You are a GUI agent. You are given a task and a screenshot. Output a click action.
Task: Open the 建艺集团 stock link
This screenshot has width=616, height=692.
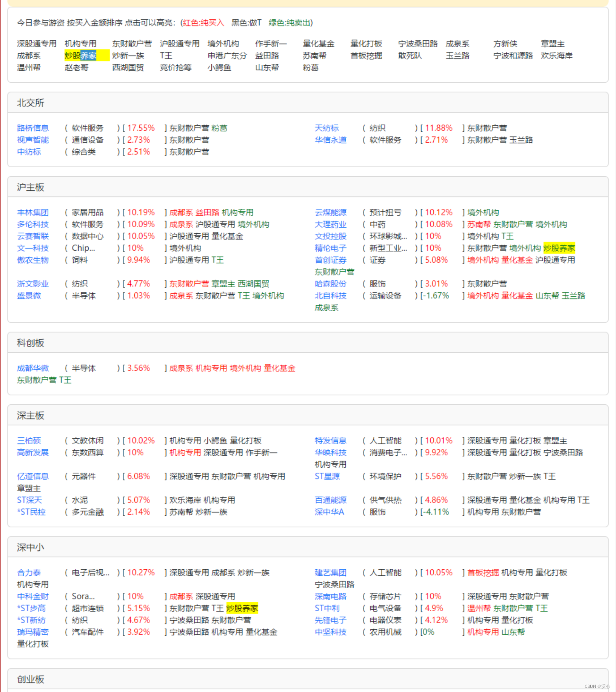click(331, 573)
